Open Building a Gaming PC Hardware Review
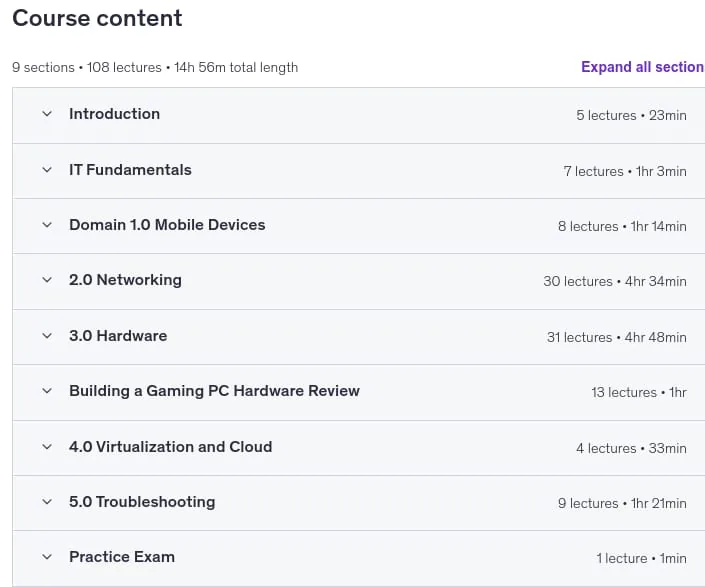Screen dimensions: 705x587 click(x=214, y=391)
